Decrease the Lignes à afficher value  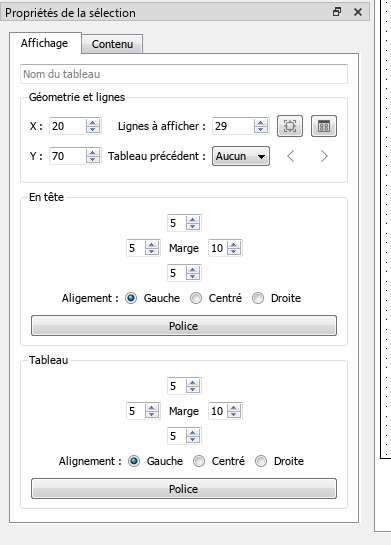point(261,129)
